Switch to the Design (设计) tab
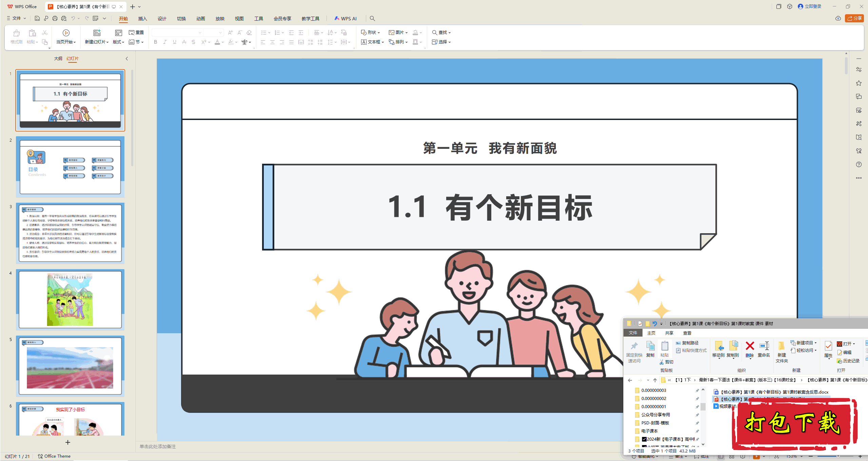Screen dimensions: 868x461 162,19
